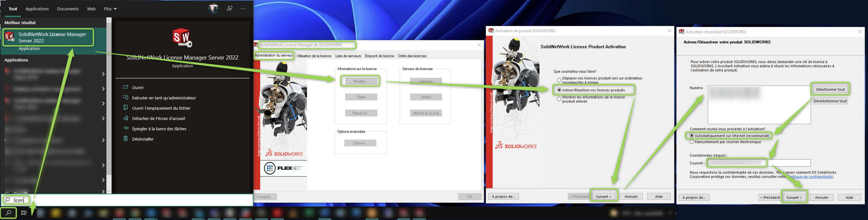The width and height of the screenshot is (868, 220).
Task: Open the three-dots options in search panel
Action: [x=243, y=9]
